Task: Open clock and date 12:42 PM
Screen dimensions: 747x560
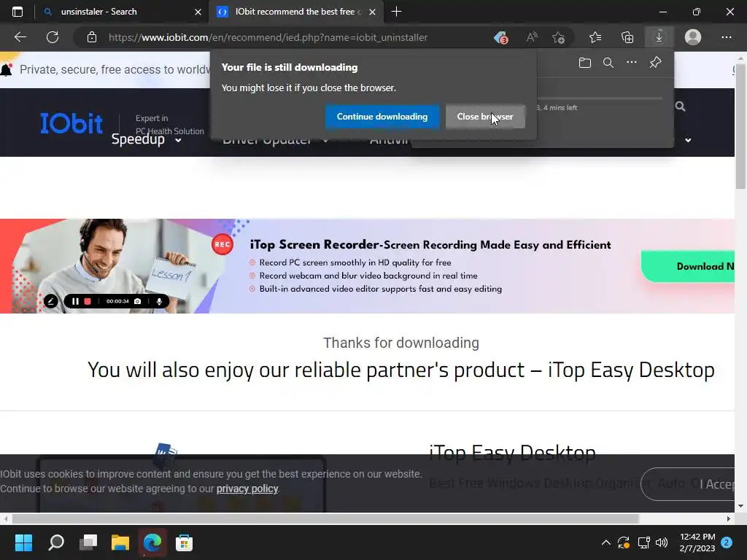Action: coord(697,542)
